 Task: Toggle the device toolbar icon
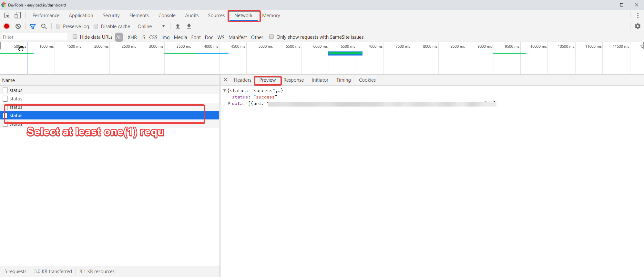18,15
